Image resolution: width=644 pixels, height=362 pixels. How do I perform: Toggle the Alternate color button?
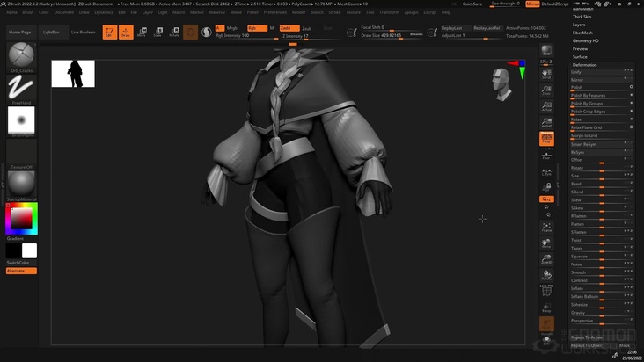click(x=21, y=271)
